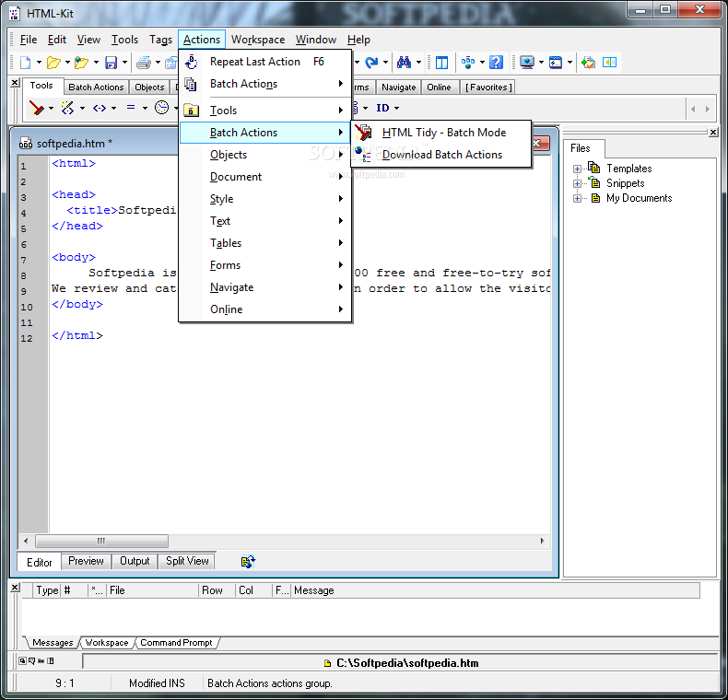728x700 pixels.
Task: Expand the Templates tree node
Action: point(577,169)
